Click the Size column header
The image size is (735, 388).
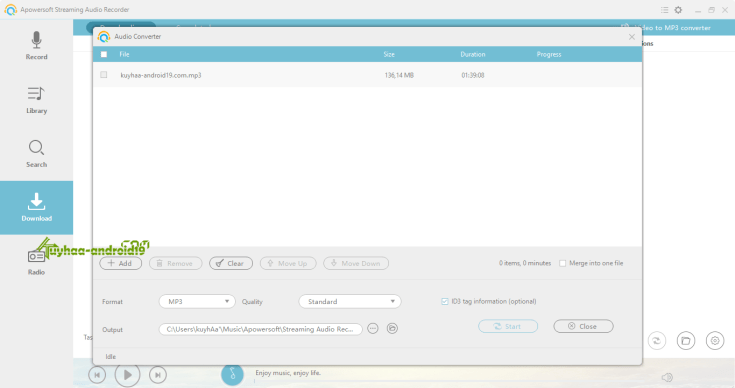(x=389, y=54)
